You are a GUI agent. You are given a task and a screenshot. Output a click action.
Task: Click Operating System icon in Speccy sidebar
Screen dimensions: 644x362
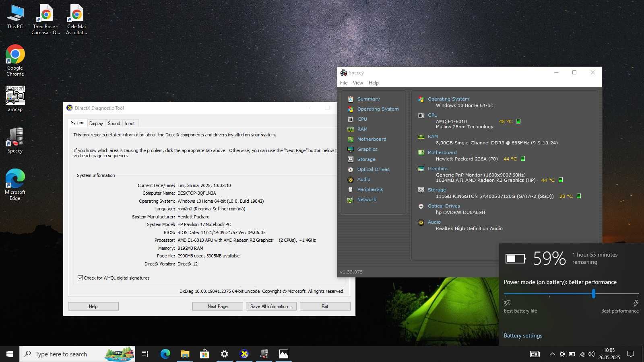[351, 109]
